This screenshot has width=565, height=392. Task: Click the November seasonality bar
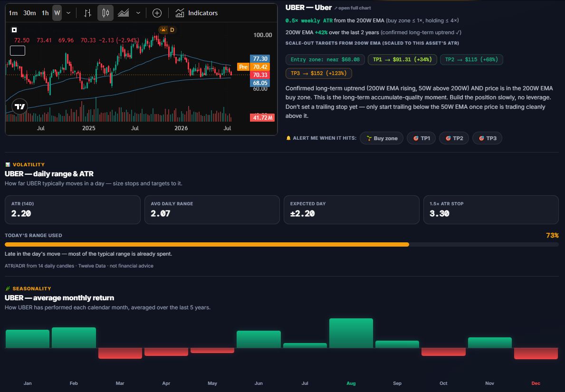(490, 343)
